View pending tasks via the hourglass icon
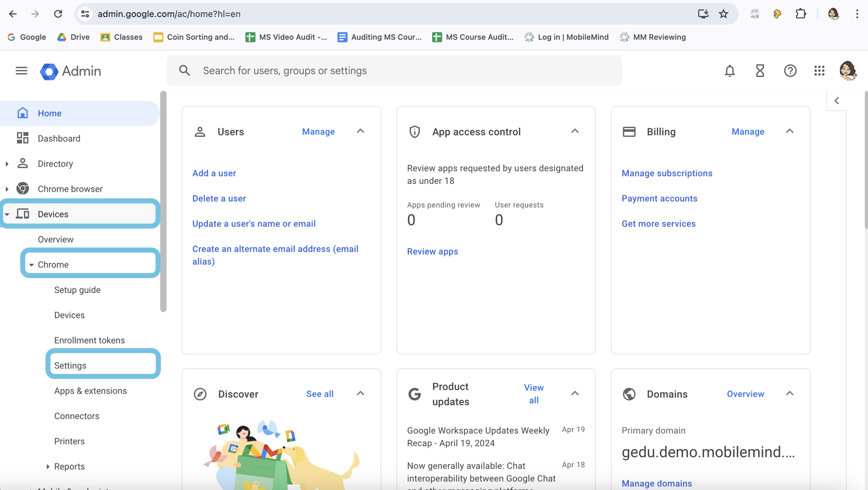868x490 pixels. tap(760, 71)
